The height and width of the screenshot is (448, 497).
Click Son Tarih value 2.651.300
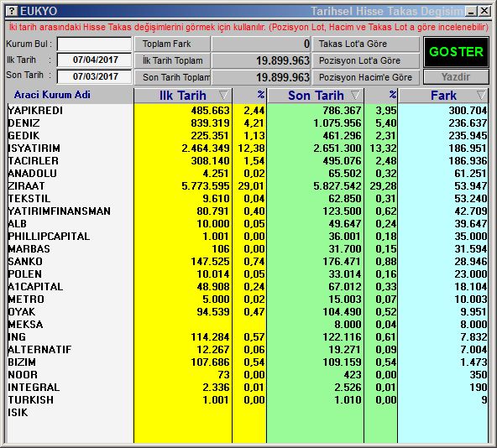point(337,148)
